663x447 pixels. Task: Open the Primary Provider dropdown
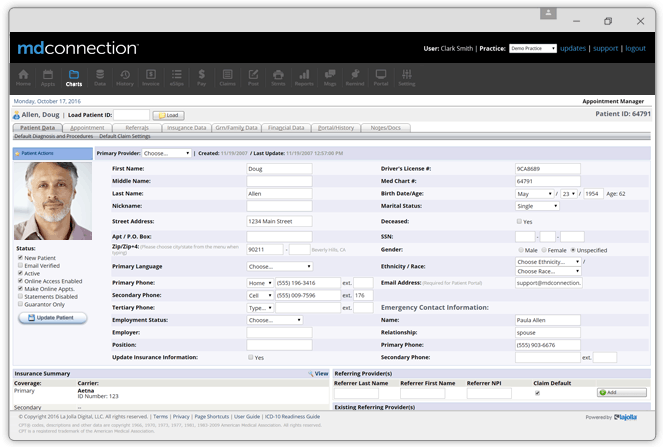coord(167,154)
